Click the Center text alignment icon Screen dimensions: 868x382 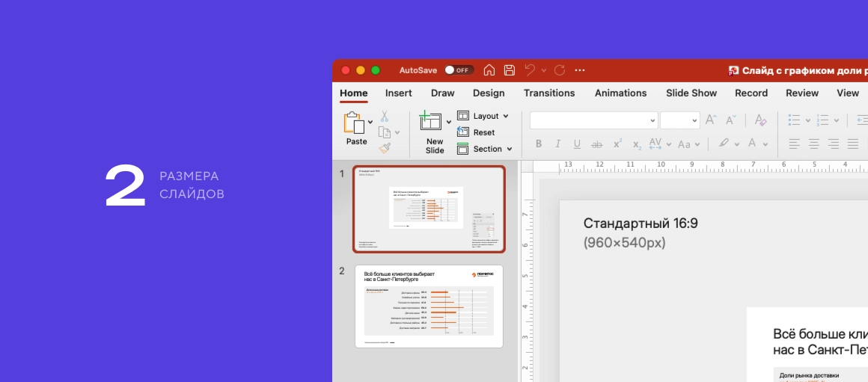[814, 144]
